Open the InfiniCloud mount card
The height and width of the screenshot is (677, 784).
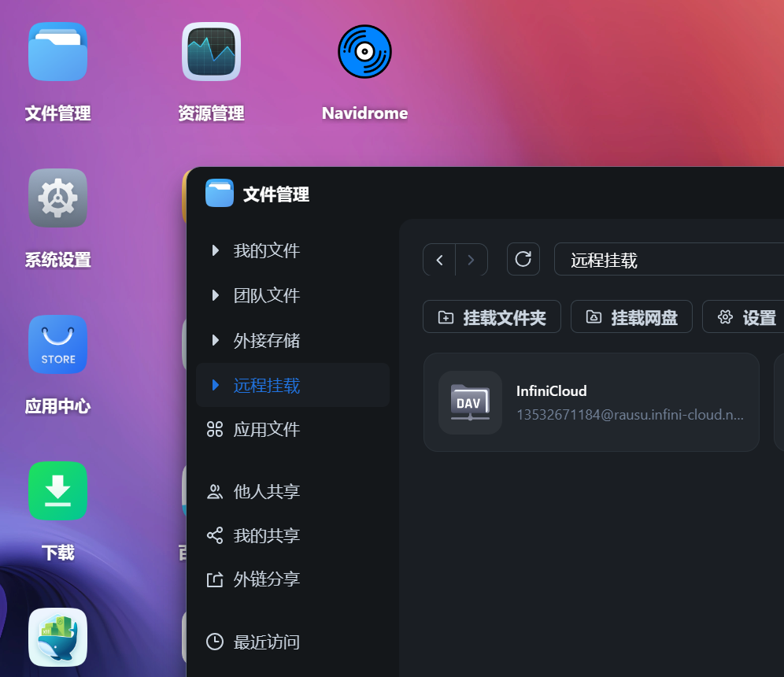point(591,402)
